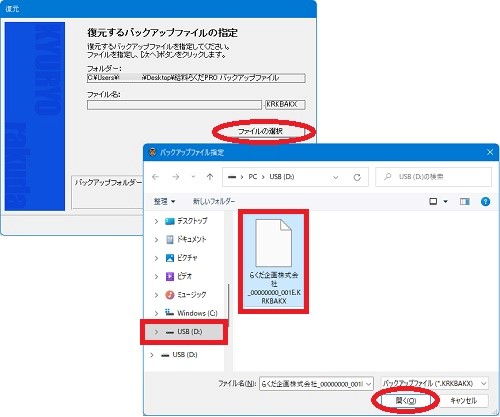Go up one folder level arrow
The width and height of the screenshot is (500, 417).
[210, 177]
